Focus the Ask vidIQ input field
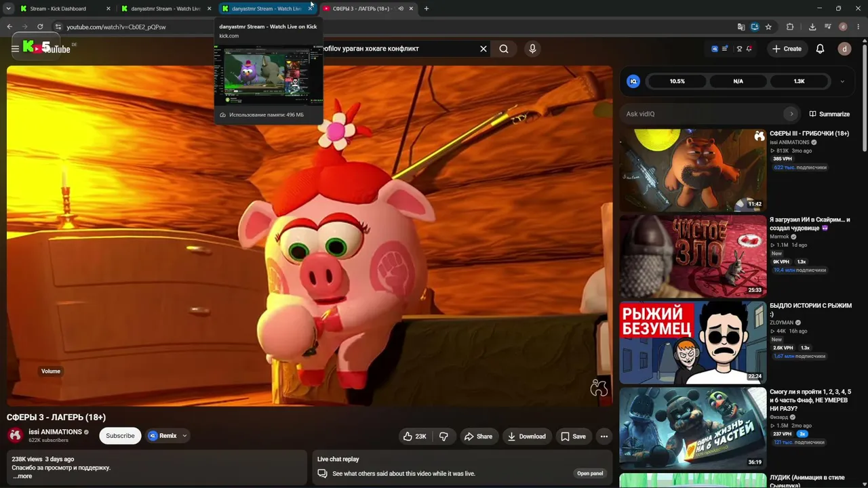The image size is (868, 488). point(702,114)
